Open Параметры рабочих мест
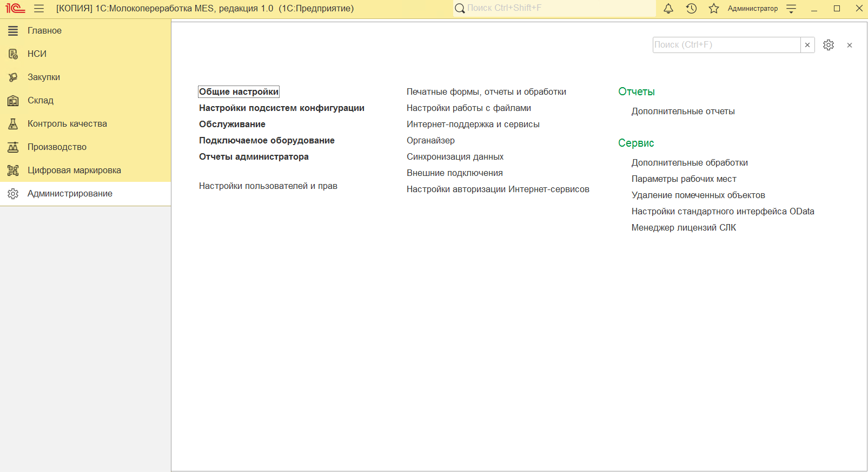Viewport: 868px width, 472px height. coord(684,179)
